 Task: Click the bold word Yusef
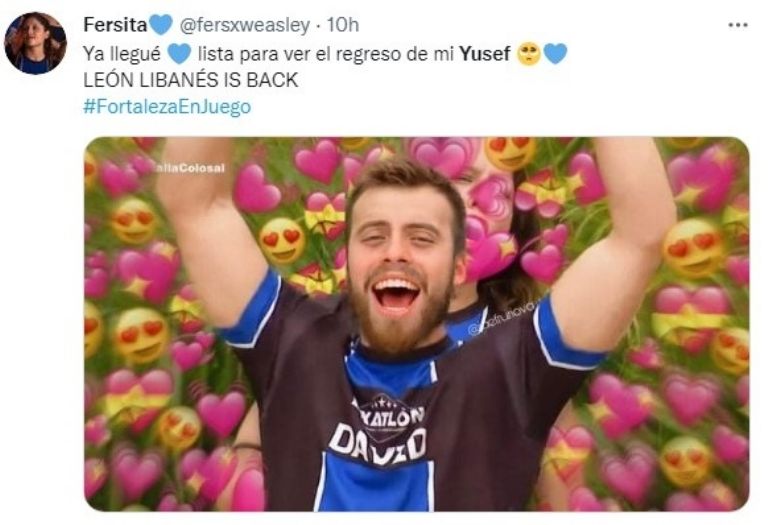(485, 54)
